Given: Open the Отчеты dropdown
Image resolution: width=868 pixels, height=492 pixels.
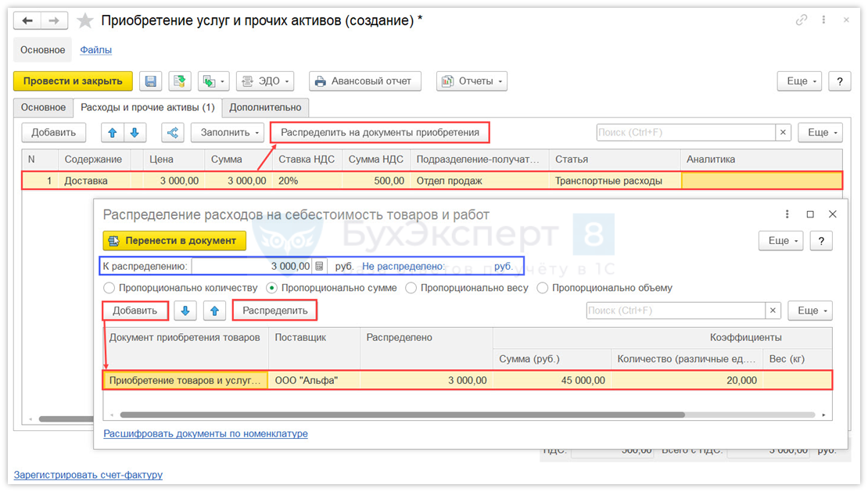Looking at the screenshot, I should click(x=472, y=81).
